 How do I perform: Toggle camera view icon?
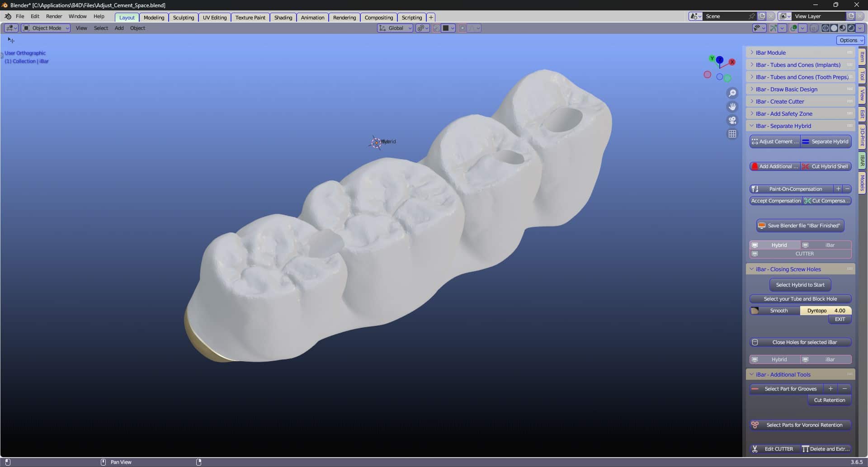732,120
